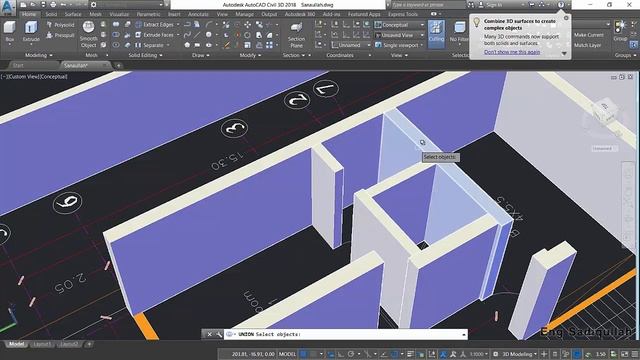Toggle Ortho mode in the status bar
The image size is (640, 360).
(x=340, y=354)
